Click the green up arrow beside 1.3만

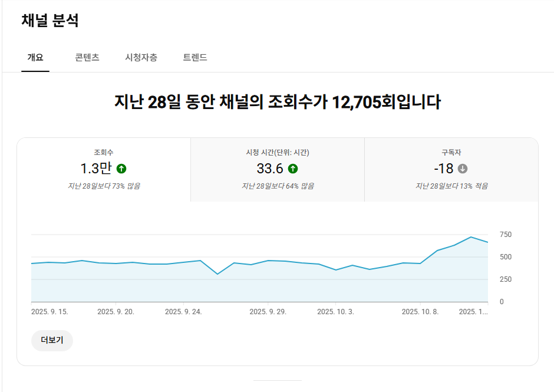pos(121,169)
